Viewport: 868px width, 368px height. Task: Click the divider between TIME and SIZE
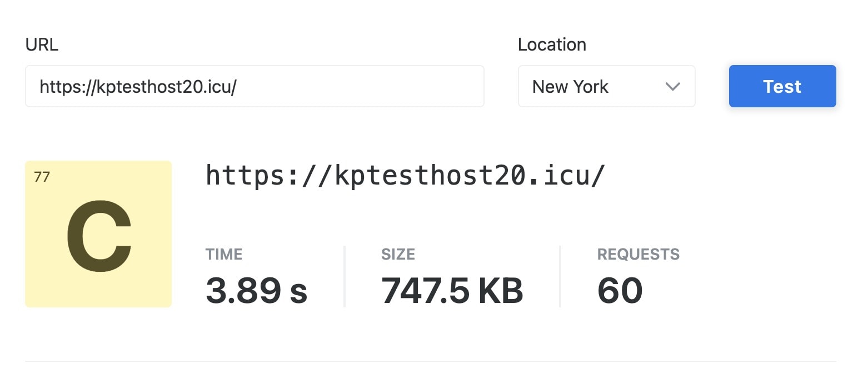(345, 276)
